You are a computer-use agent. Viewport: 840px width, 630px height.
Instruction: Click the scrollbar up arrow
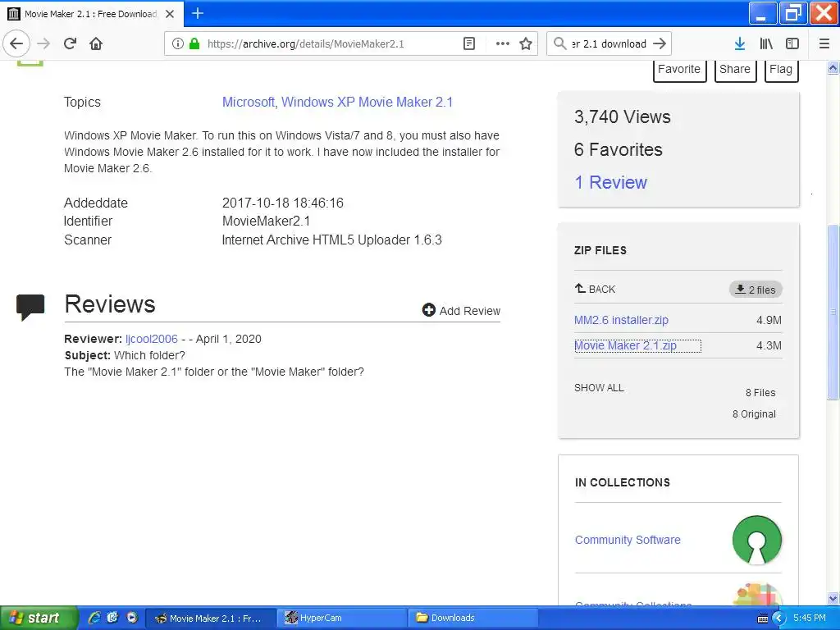point(833,68)
